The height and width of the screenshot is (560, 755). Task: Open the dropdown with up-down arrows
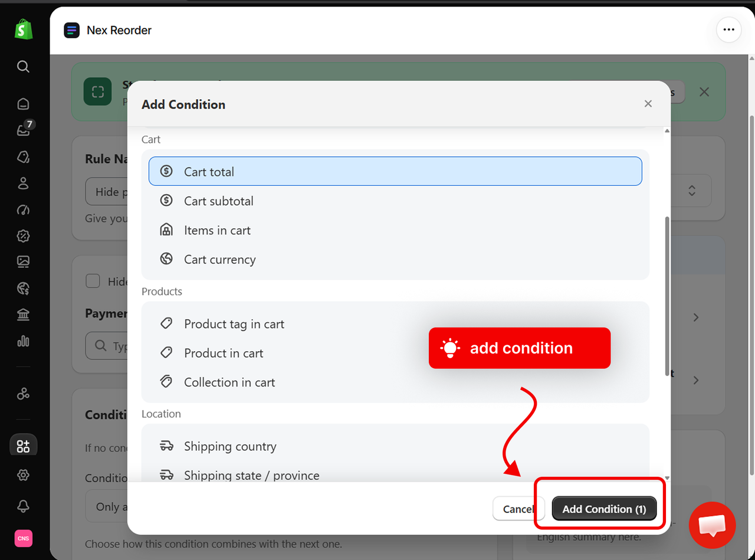coord(691,191)
